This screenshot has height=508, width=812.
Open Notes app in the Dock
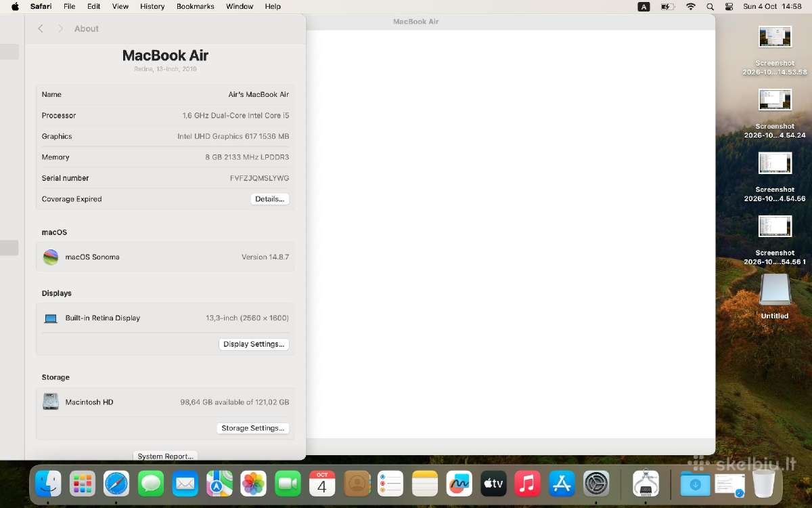click(425, 484)
